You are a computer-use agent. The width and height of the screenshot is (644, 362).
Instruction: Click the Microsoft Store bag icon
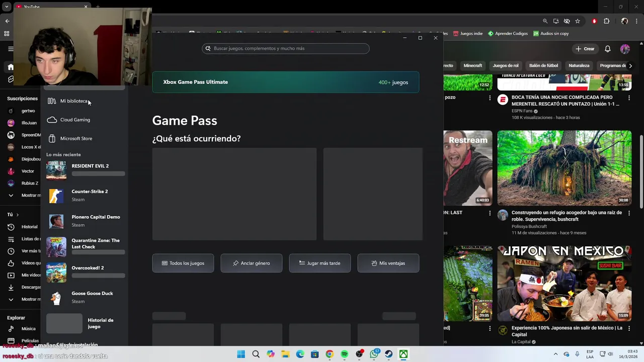[52, 138]
